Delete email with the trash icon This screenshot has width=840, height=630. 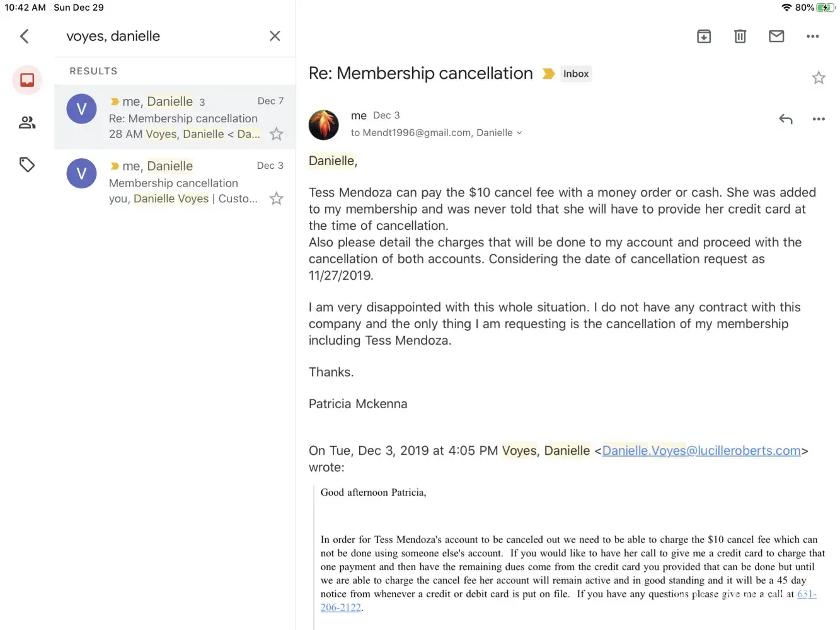(x=740, y=37)
